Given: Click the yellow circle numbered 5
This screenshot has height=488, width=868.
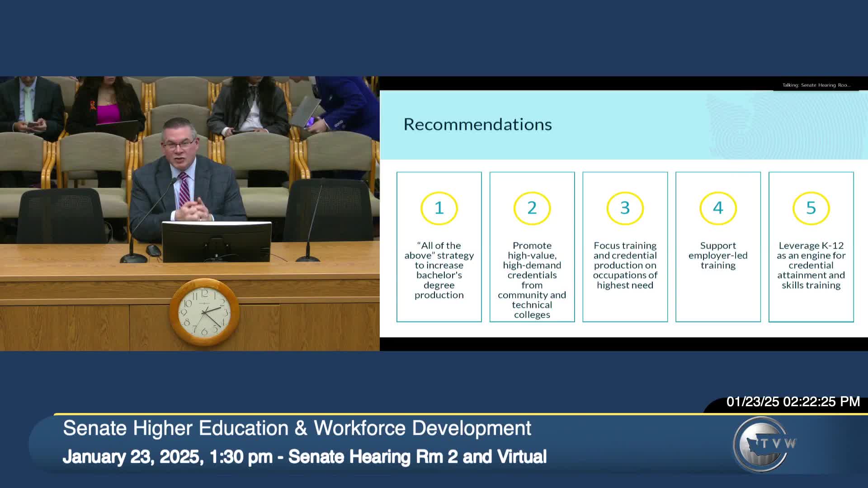Looking at the screenshot, I should [x=811, y=208].
